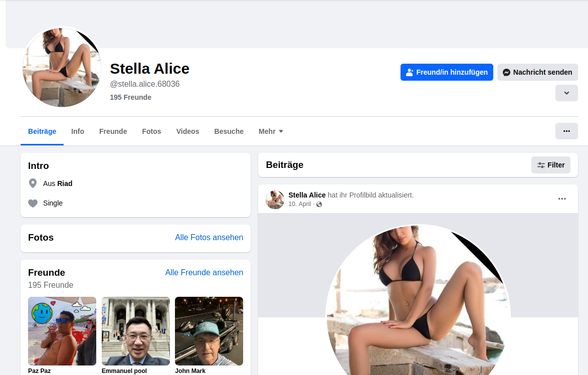Open friend John Mark photo thumbnail
588x375 pixels.
(x=209, y=331)
